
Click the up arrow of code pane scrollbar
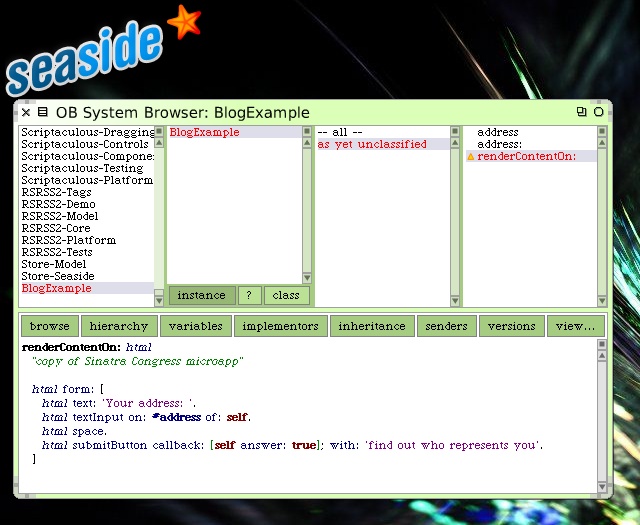tap(602, 356)
